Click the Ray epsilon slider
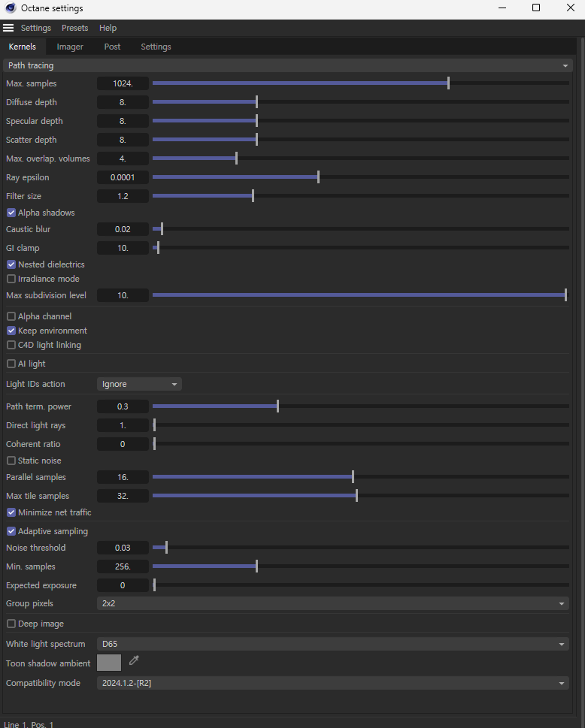Image resolution: width=585 pixels, height=728 pixels. 361,177
